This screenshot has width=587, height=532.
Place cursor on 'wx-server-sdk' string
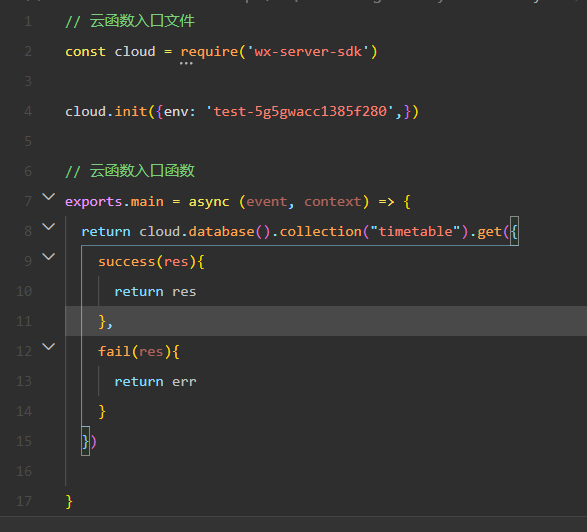[308, 52]
